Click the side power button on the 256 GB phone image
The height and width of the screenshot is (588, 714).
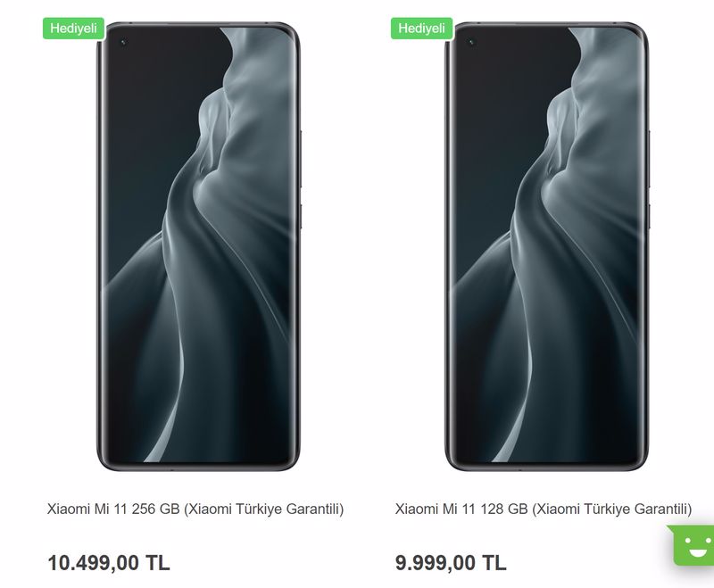(300, 217)
